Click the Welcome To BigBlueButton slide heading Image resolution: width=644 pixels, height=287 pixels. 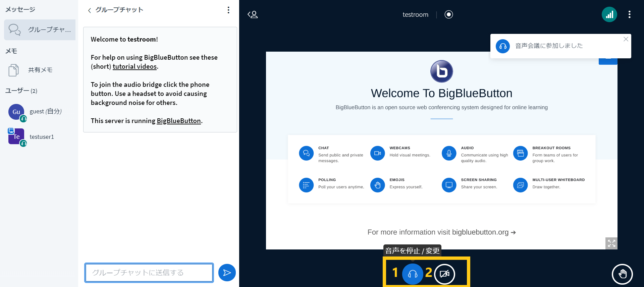[x=441, y=93]
